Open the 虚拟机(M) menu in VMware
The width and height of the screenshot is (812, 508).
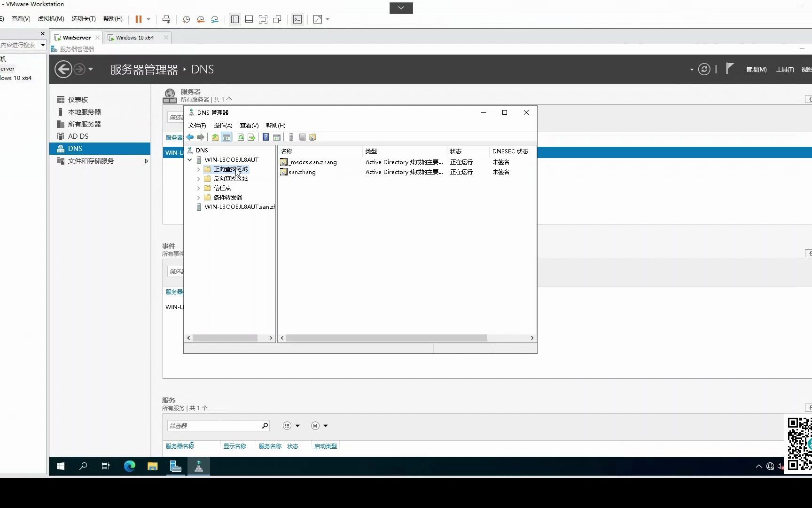(51, 19)
